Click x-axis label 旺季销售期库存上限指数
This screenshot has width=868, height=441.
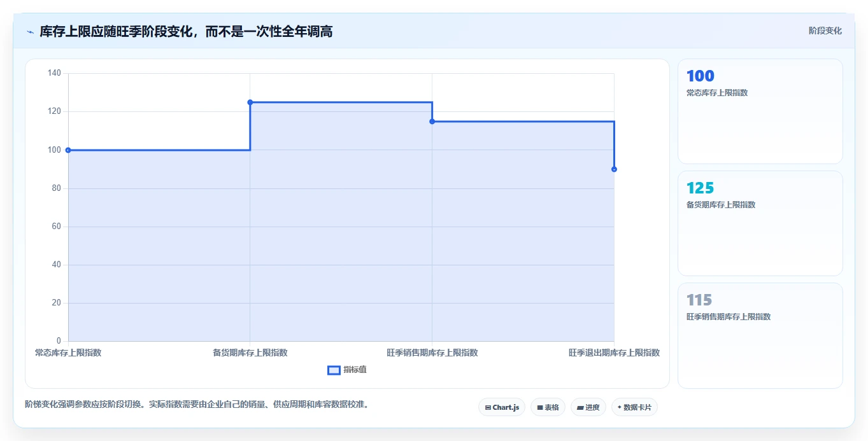point(432,353)
